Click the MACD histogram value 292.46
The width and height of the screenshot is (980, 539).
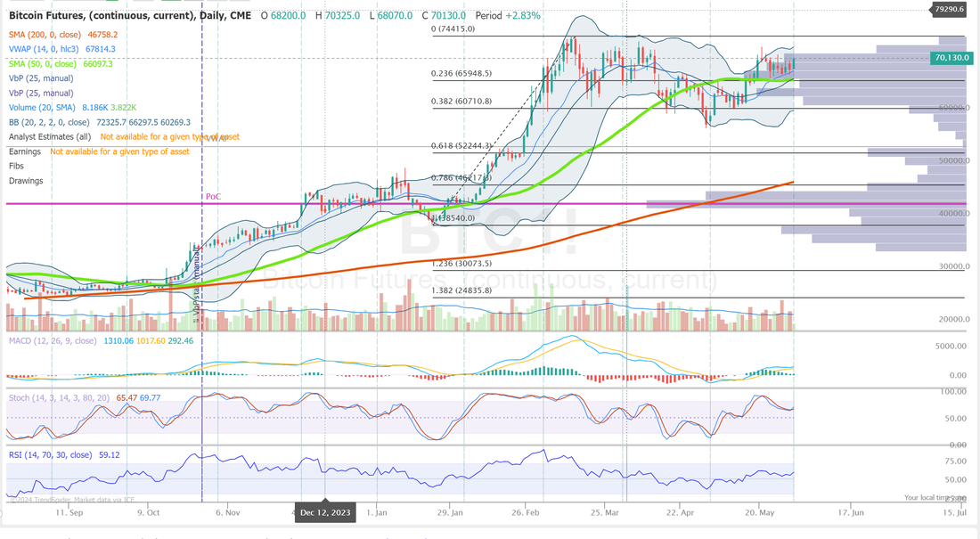(181, 341)
